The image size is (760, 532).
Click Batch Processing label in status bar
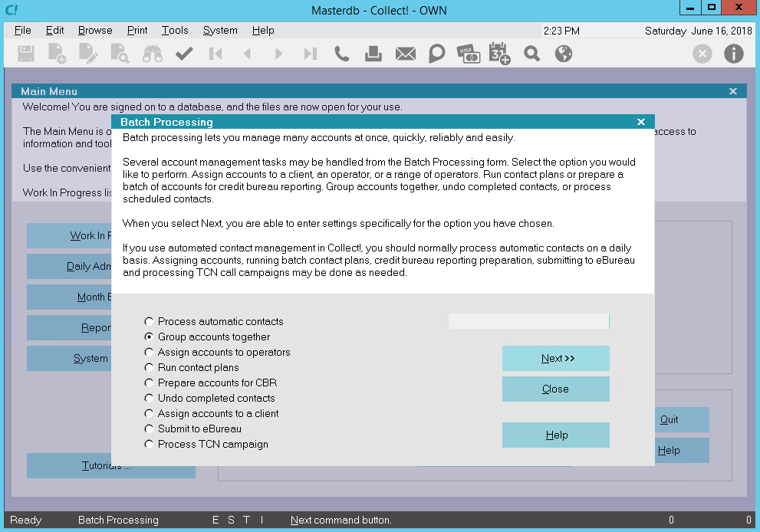tap(118, 520)
